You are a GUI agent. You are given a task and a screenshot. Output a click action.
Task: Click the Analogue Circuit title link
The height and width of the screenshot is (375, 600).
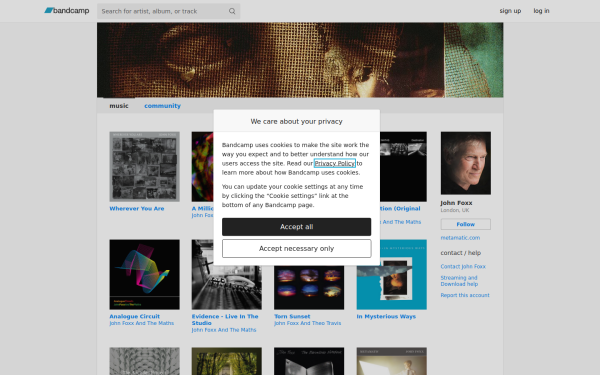coord(134,316)
